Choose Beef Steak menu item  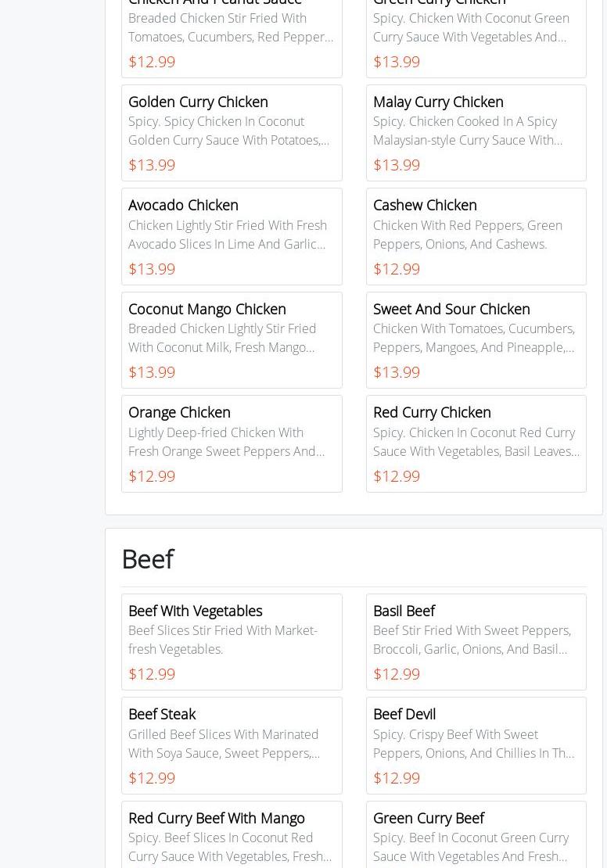click(162, 714)
